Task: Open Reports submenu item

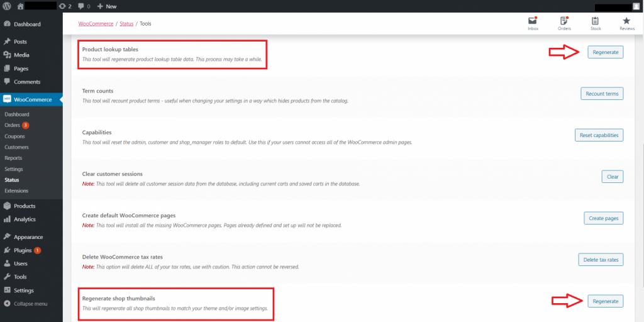Action: click(13, 158)
